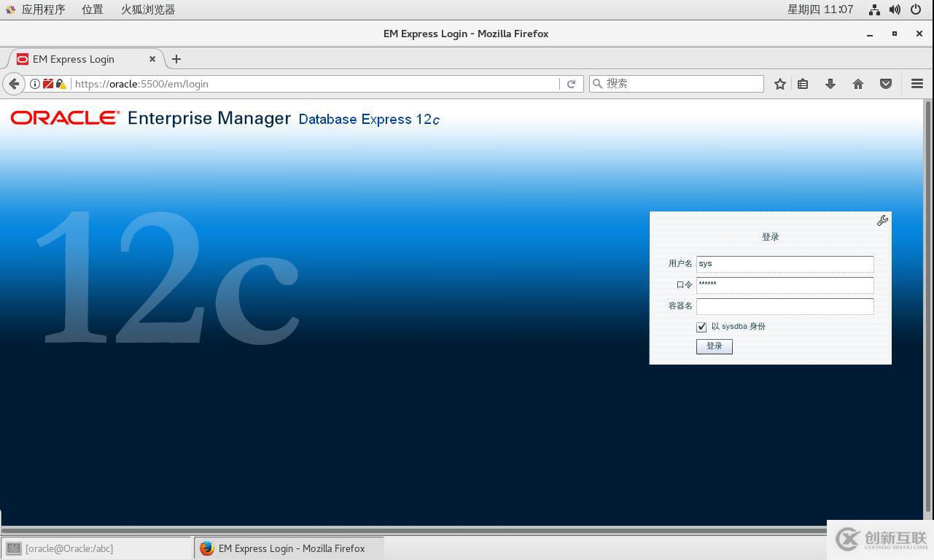Go back with the Firefox back arrow
The image size is (934, 560).
(13, 84)
